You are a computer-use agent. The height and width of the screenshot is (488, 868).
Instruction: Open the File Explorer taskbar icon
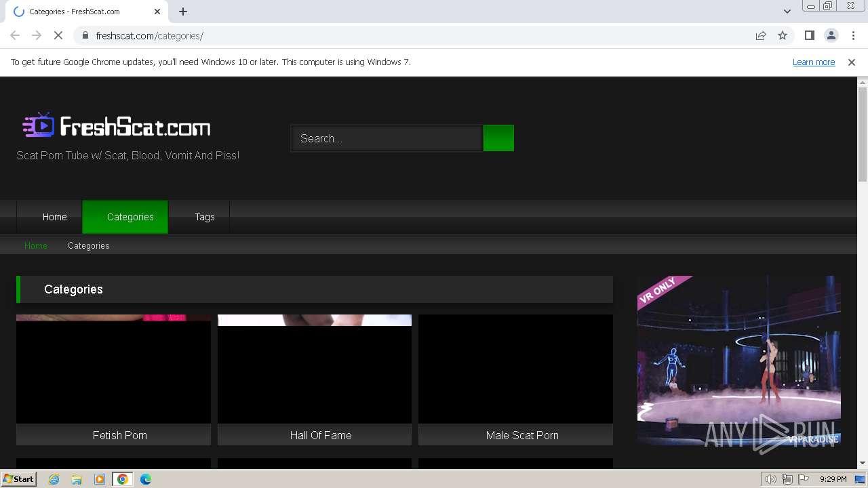point(77,479)
